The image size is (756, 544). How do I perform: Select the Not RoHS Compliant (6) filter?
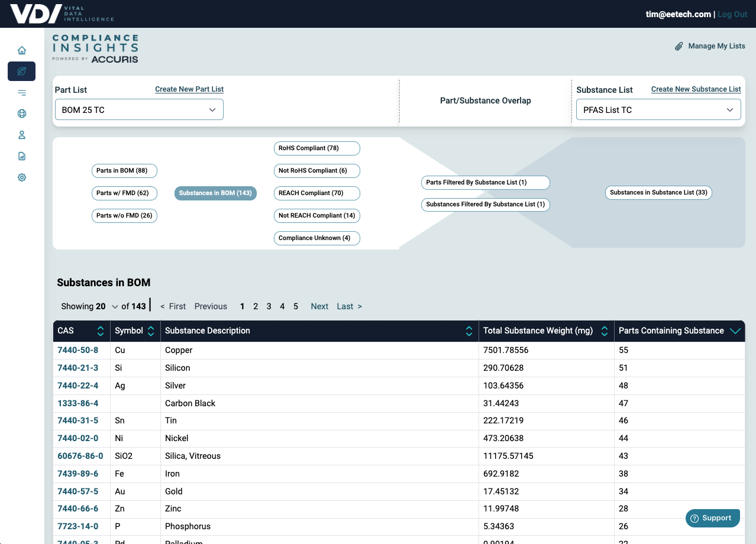(x=316, y=171)
